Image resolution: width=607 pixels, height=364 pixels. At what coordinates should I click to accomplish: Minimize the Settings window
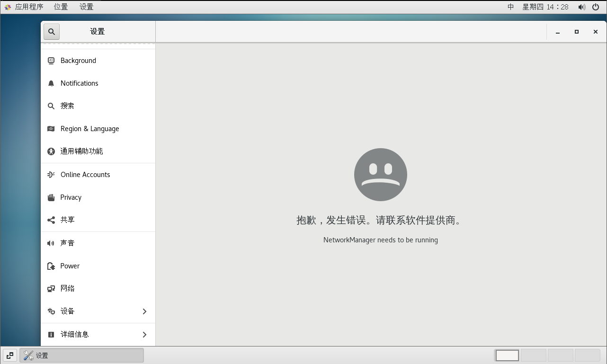coord(558,32)
